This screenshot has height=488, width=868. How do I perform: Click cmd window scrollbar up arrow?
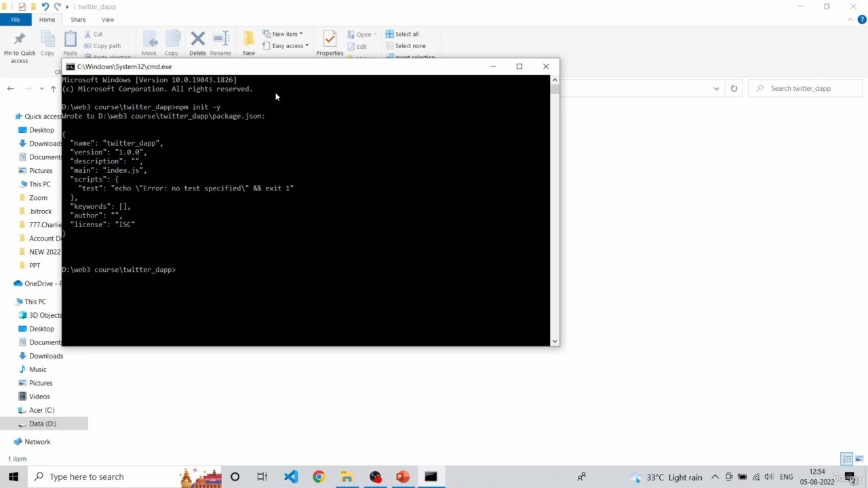click(x=555, y=80)
